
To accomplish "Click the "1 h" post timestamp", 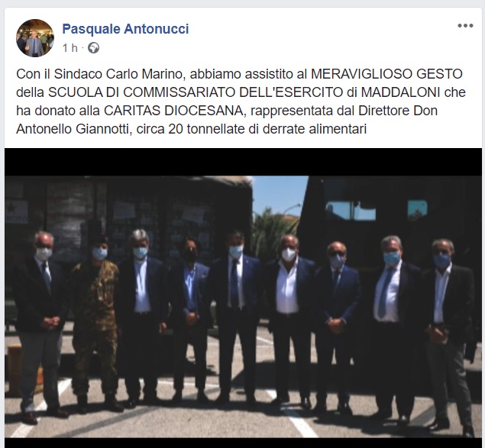I will coord(70,48).
